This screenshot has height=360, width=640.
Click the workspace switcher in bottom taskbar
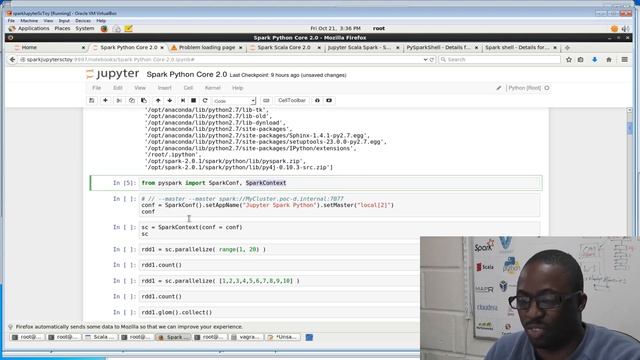coord(309,337)
